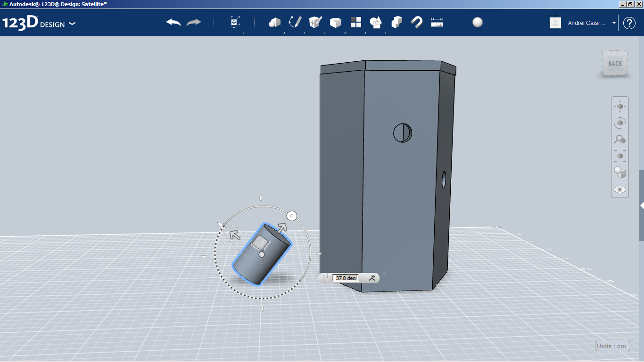
Task: Click the user account avatar
Action: [555, 23]
